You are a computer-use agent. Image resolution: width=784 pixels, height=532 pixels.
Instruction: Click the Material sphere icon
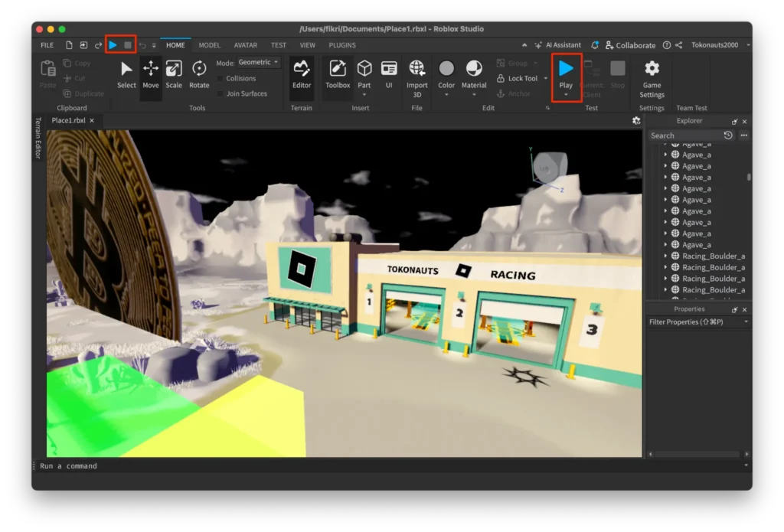(x=474, y=68)
